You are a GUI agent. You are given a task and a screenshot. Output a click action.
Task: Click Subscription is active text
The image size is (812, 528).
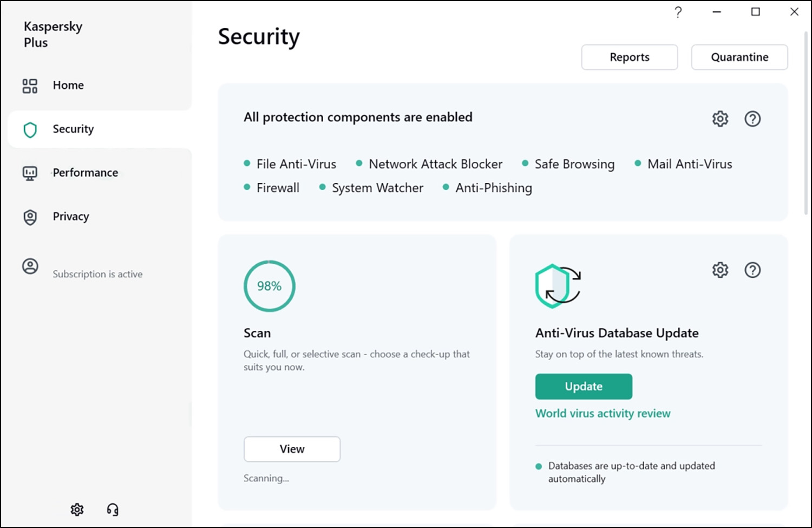tap(97, 274)
